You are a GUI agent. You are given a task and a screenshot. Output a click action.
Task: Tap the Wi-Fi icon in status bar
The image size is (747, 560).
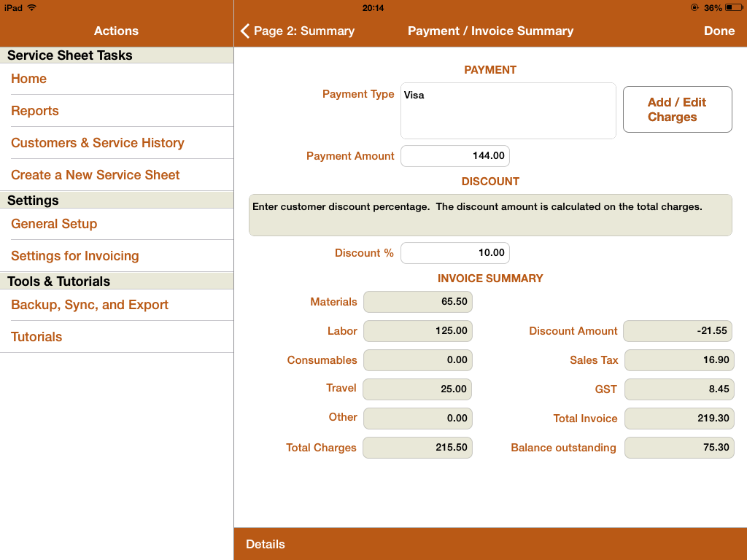click(x=32, y=7)
